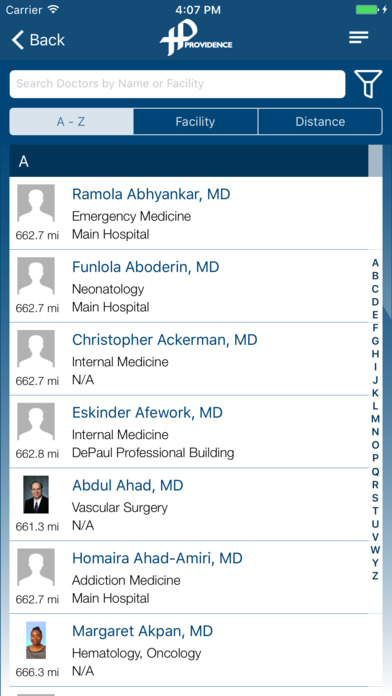The width and height of the screenshot is (392, 696).
Task: Switch to the Facility sort tab
Action: pos(195,122)
